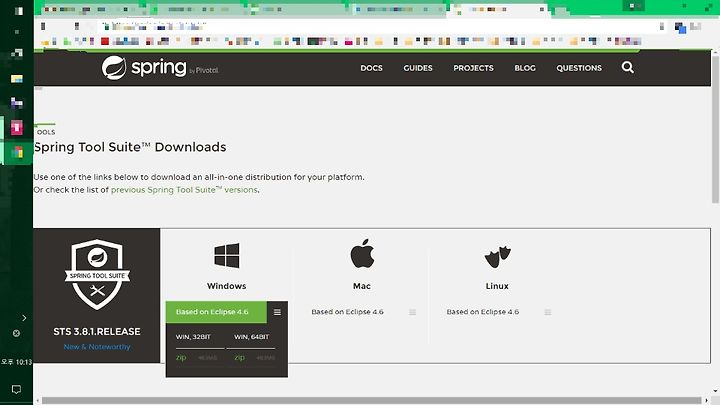Click the pink taskbar app icon
The height and width of the screenshot is (405, 720).
coord(17,127)
